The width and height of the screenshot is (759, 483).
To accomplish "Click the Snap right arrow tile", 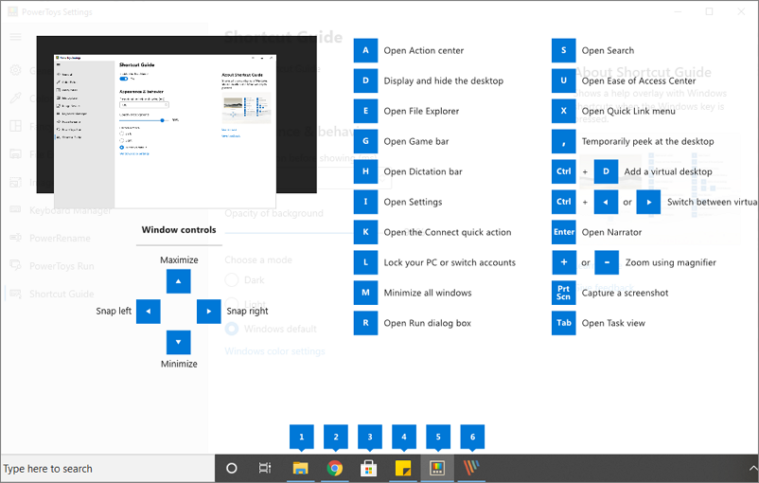I will [209, 311].
